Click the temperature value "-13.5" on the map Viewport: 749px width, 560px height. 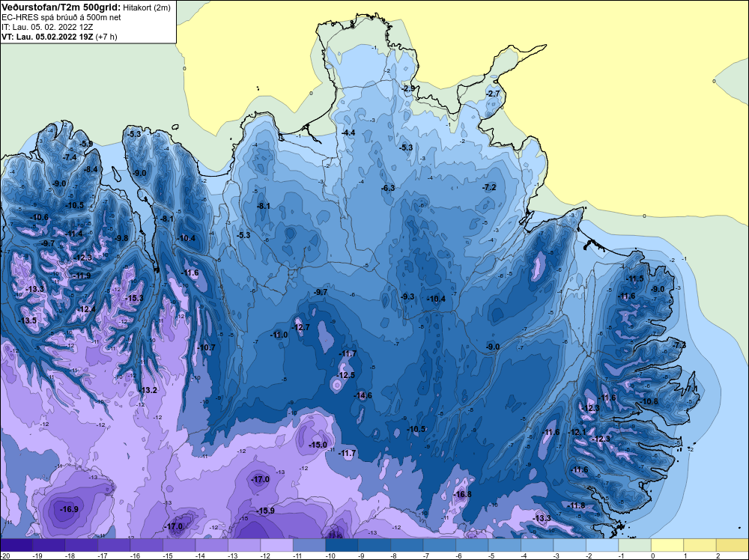point(27,320)
